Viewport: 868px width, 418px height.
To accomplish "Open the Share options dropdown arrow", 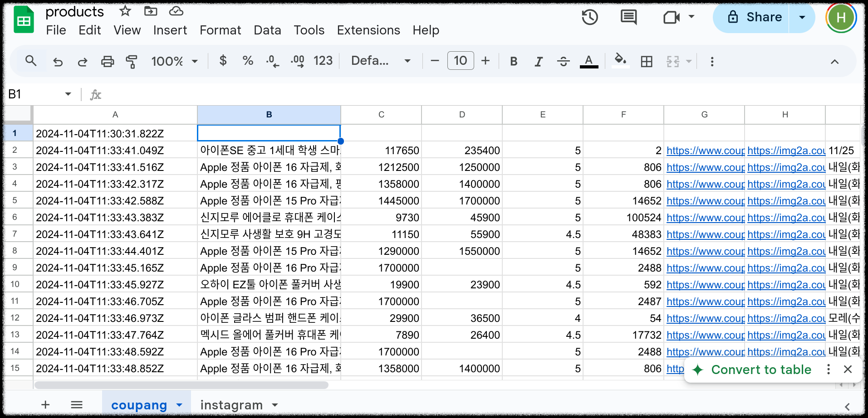I will [x=802, y=17].
